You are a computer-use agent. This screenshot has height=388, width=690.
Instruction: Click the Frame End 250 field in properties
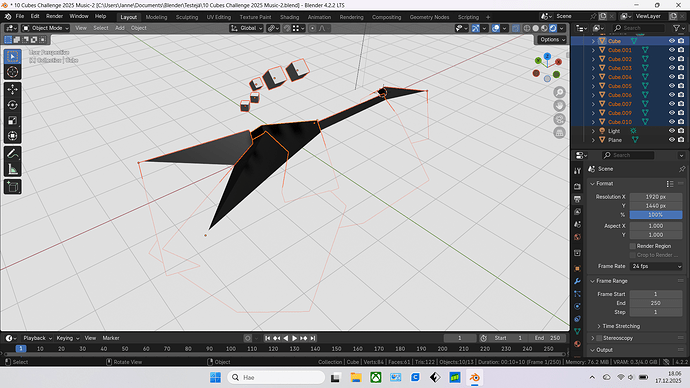[656, 303]
